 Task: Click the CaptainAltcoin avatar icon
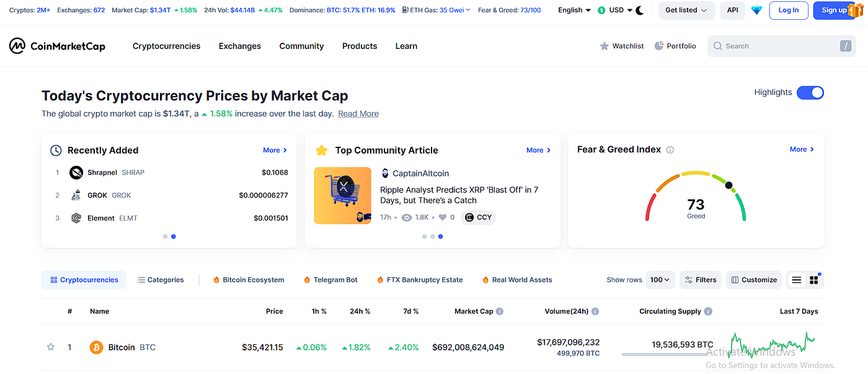click(385, 173)
